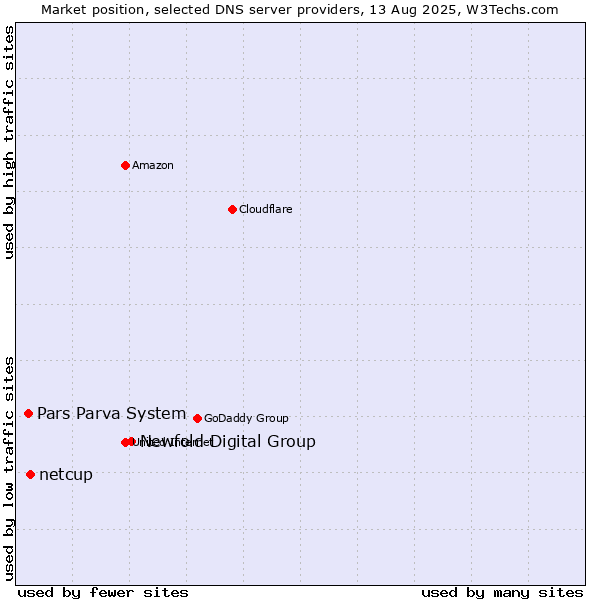Click the Newfold Digital Group label
Image resolution: width=600 pixels, height=600 pixels.
[228, 441]
